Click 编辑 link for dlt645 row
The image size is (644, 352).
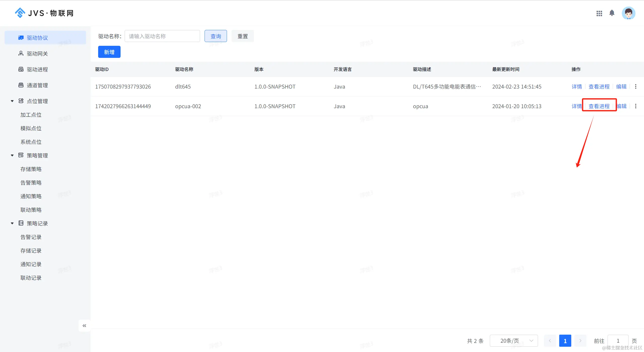[621, 87]
